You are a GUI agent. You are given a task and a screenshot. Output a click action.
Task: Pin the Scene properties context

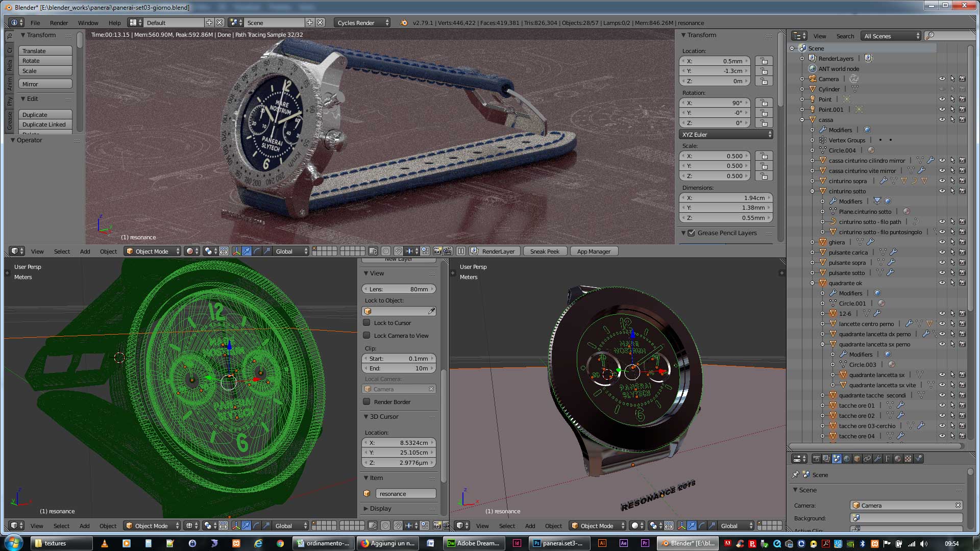pyautogui.click(x=795, y=474)
